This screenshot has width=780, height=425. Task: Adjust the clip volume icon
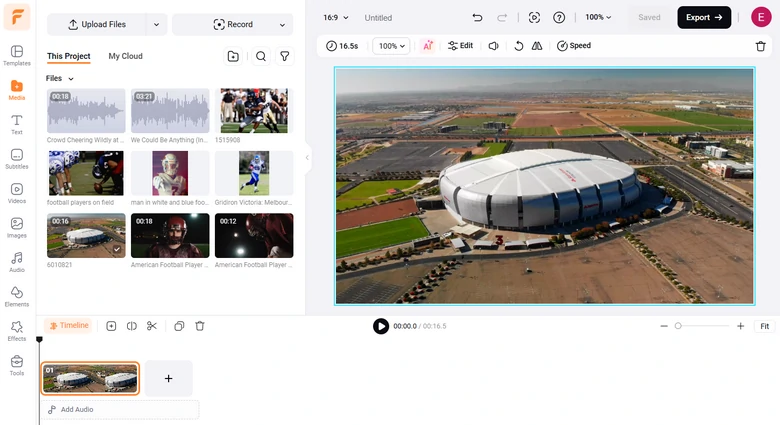[493, 46]
